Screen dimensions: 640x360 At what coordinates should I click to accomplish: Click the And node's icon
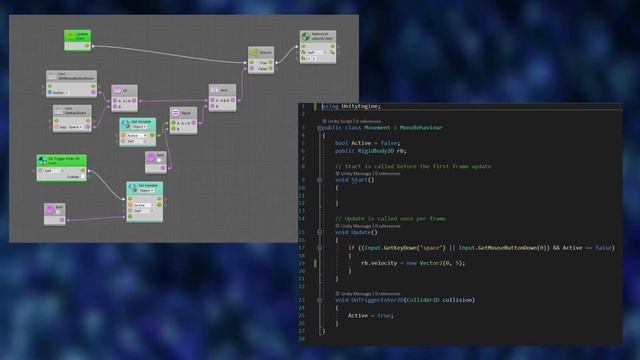[x=215, y=89]
